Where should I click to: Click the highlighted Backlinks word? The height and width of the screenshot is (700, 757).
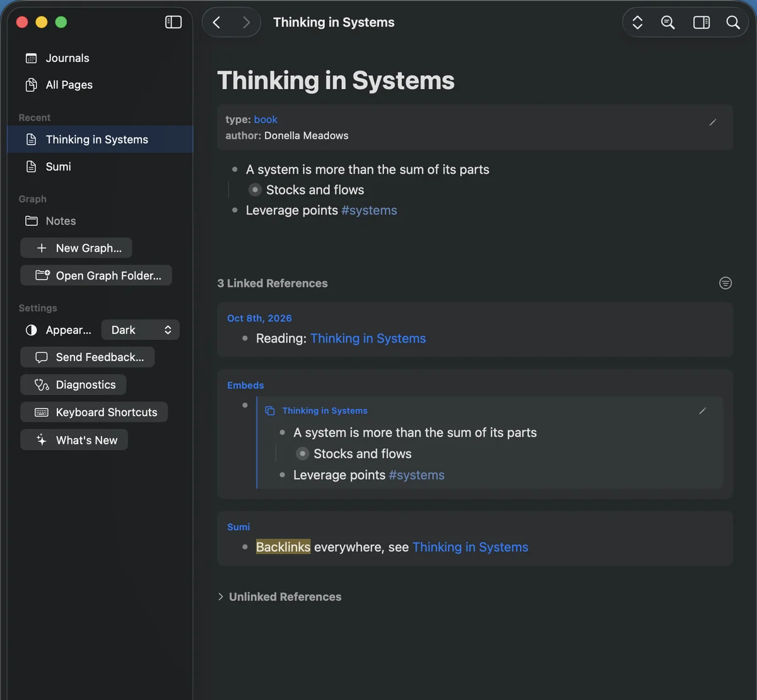(283, 547)
